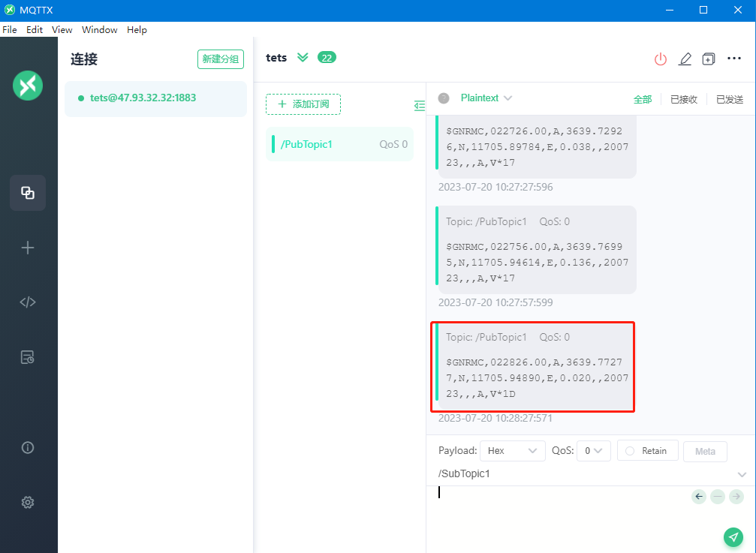The height and width of the screenshot is (553, 756).
Task: Click the 添加订阅 add subscription button
Action: coord(303,104)
